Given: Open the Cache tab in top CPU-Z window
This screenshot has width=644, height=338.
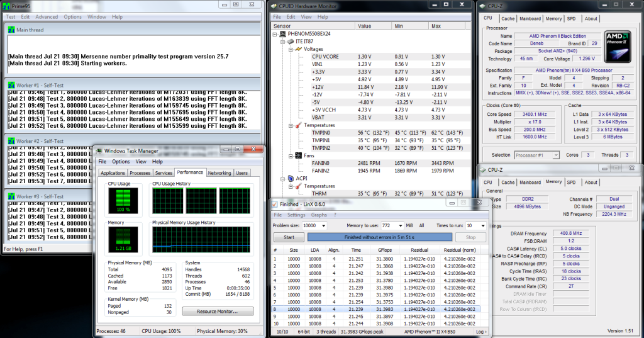Looking at the screenshot, I should point(508,19).
